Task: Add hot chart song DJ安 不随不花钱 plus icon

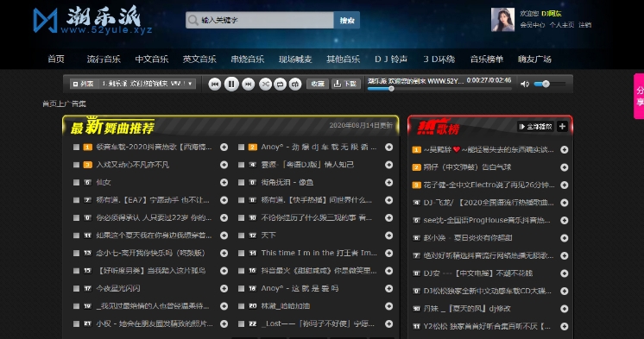Action: tap(565, 273)
